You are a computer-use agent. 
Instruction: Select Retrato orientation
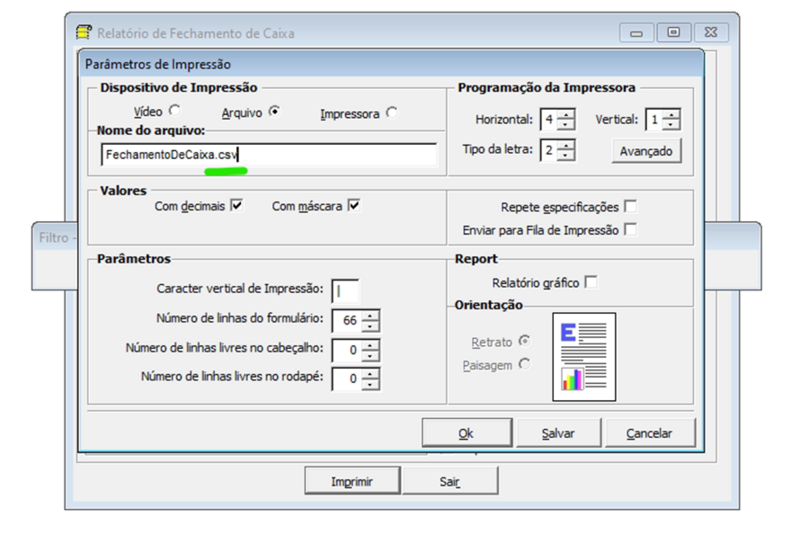tap(524, 341)
